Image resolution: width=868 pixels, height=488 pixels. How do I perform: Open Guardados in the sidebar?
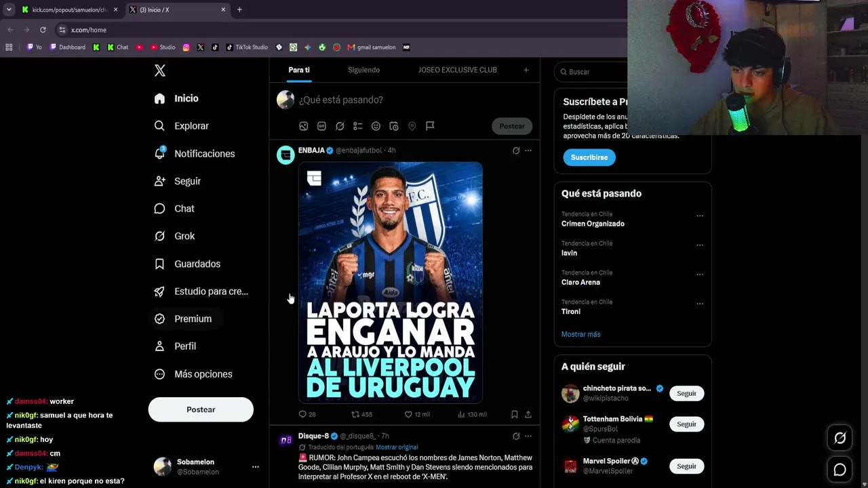(x=187, y=264)
